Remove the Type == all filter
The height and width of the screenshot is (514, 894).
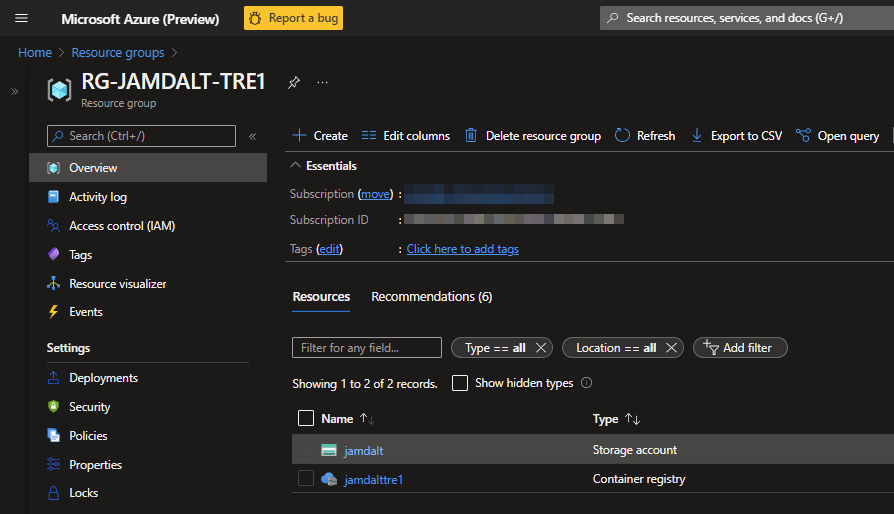click(x=541, y=348)
